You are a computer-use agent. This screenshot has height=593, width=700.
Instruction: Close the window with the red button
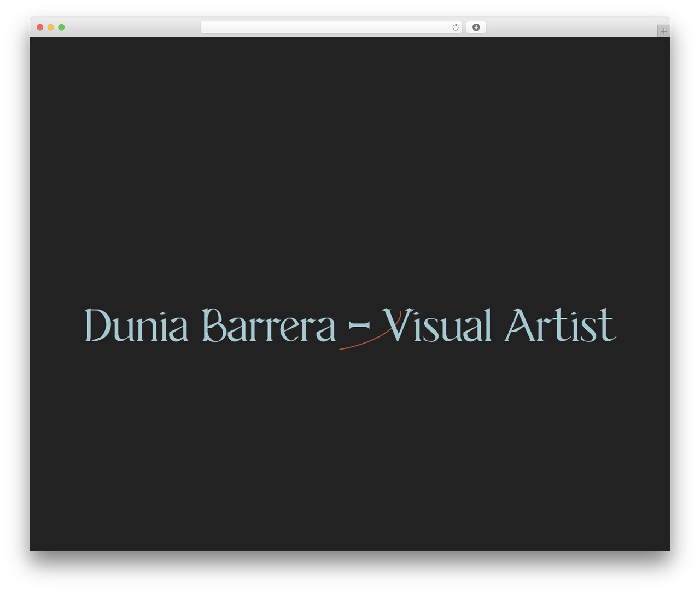pos(40,27)
